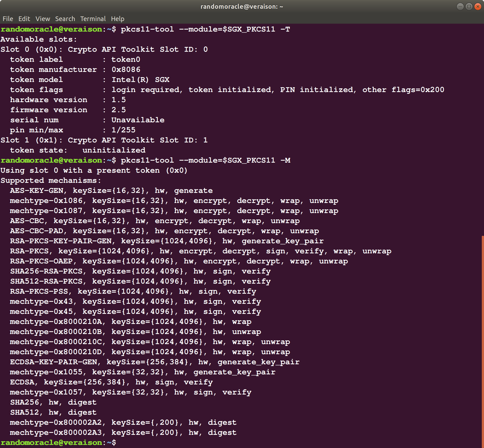The width and height of the screenshot is (484, 448).
Task: Close the terminal window
Action: [x=478, y=7]
